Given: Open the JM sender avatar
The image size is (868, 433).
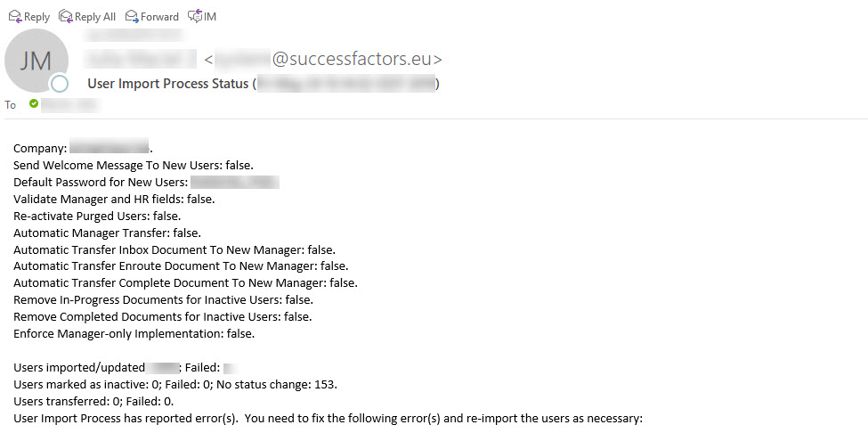Looking at the screenshot, I should click(x=36, y=61).
